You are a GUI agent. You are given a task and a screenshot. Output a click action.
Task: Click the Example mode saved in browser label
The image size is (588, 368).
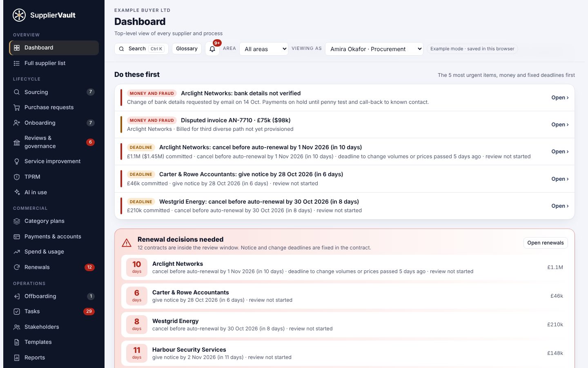pyautogui.click(x=472, y=49)
